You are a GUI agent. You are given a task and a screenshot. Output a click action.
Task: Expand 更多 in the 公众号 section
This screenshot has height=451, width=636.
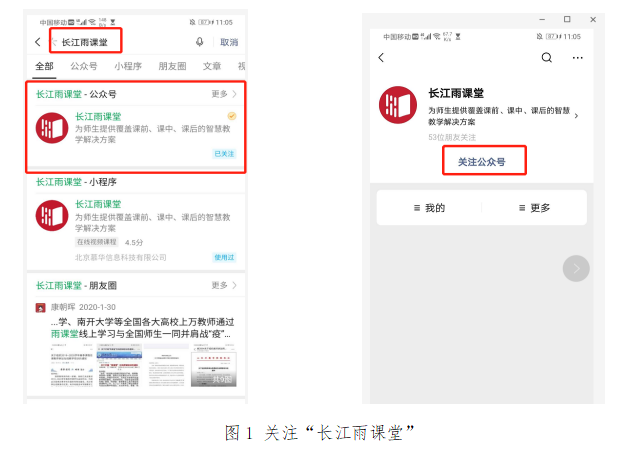pos(224,94)
